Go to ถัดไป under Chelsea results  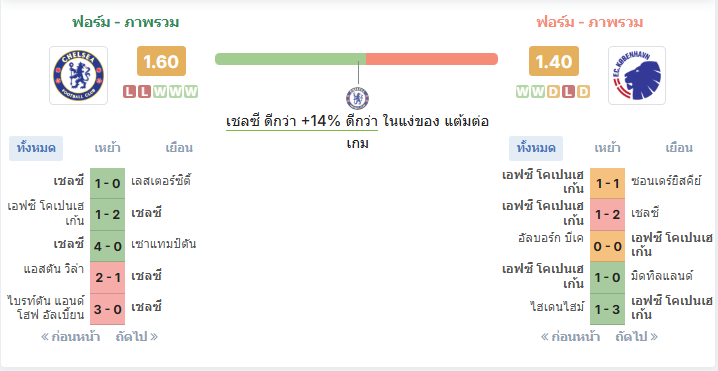point(137,337)
